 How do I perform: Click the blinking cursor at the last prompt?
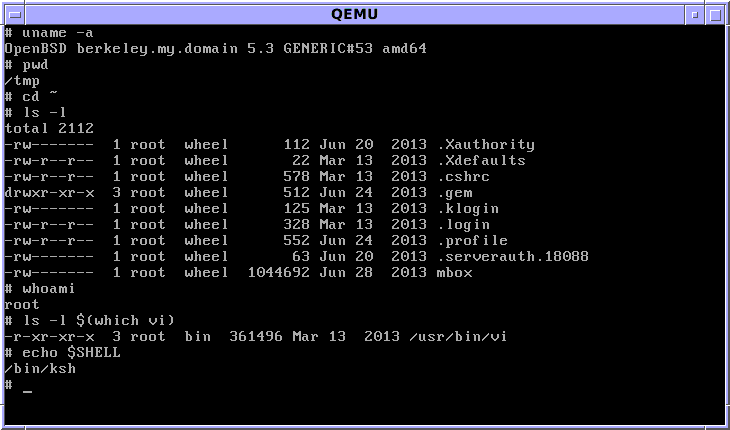click(x=27, y=391)
